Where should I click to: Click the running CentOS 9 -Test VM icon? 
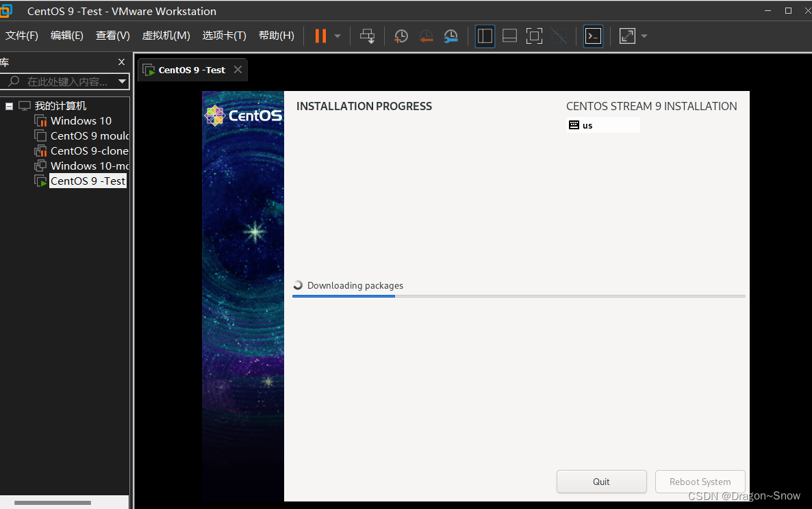pyautogui.click(x=40, y=181)
